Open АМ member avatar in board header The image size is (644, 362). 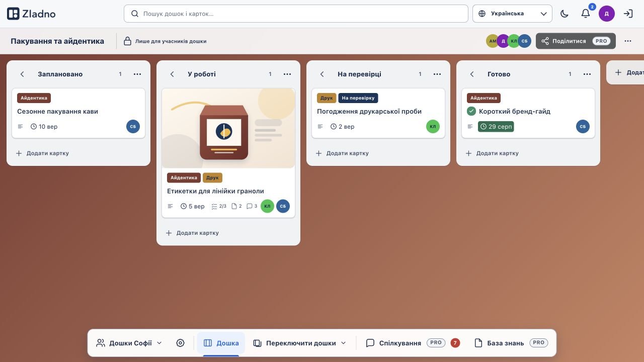[x=493, y=41]
